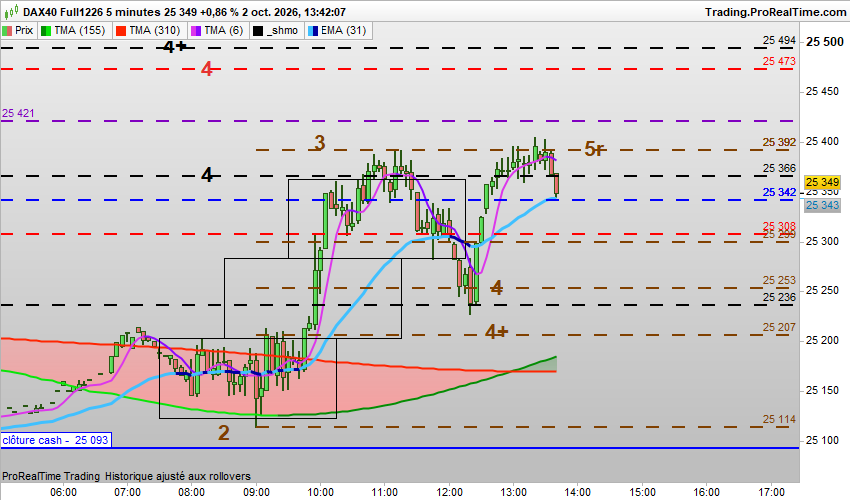The image size is (850, 500).
Task: Select the brown 4+ label near 25 207
Action: (496, 331)
